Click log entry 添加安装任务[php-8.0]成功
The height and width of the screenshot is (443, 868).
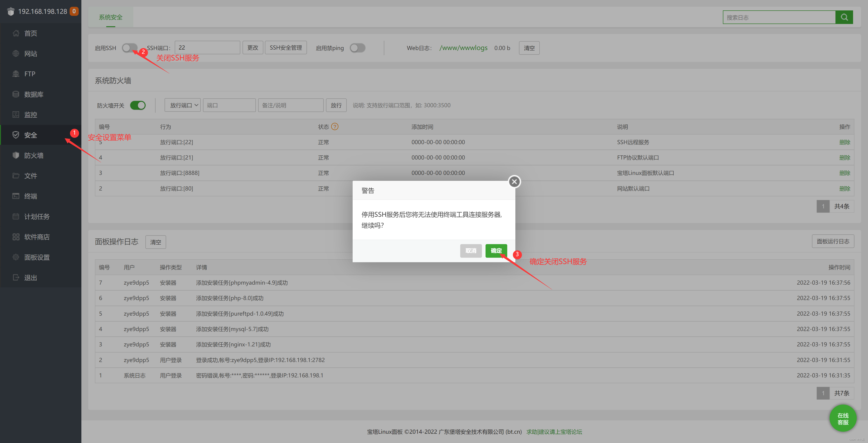click(230, 298)
